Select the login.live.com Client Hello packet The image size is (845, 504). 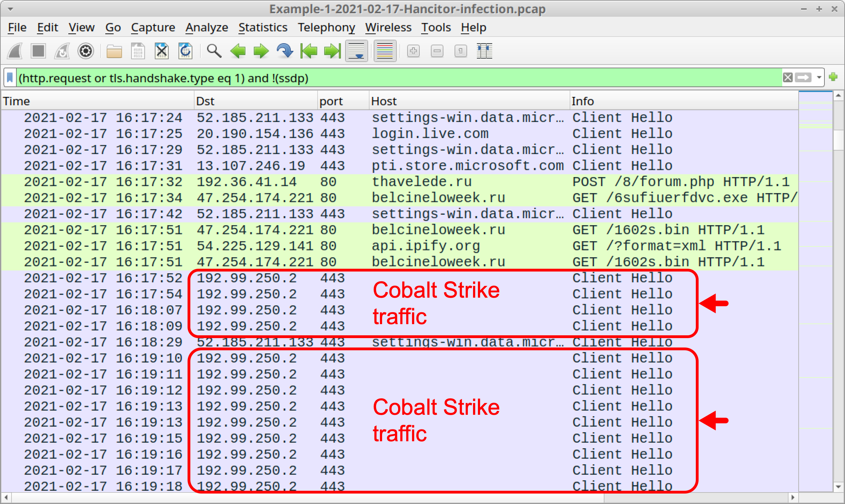pos(400,134)
